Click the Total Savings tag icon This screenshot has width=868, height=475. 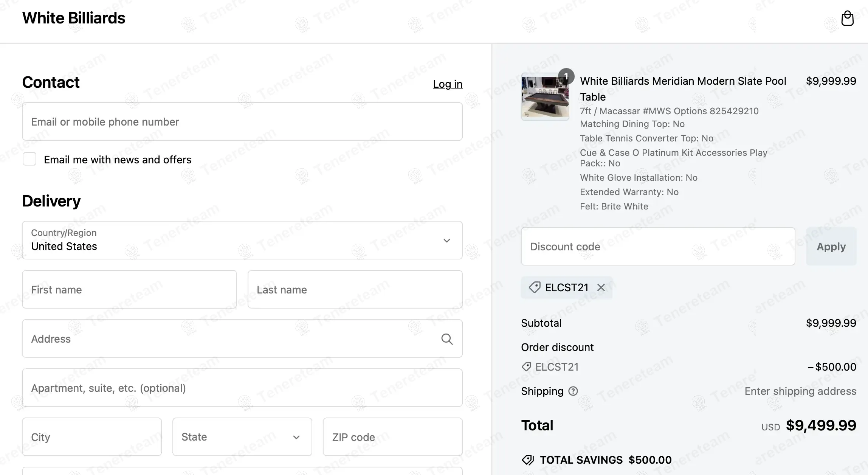tap(528, 460)
